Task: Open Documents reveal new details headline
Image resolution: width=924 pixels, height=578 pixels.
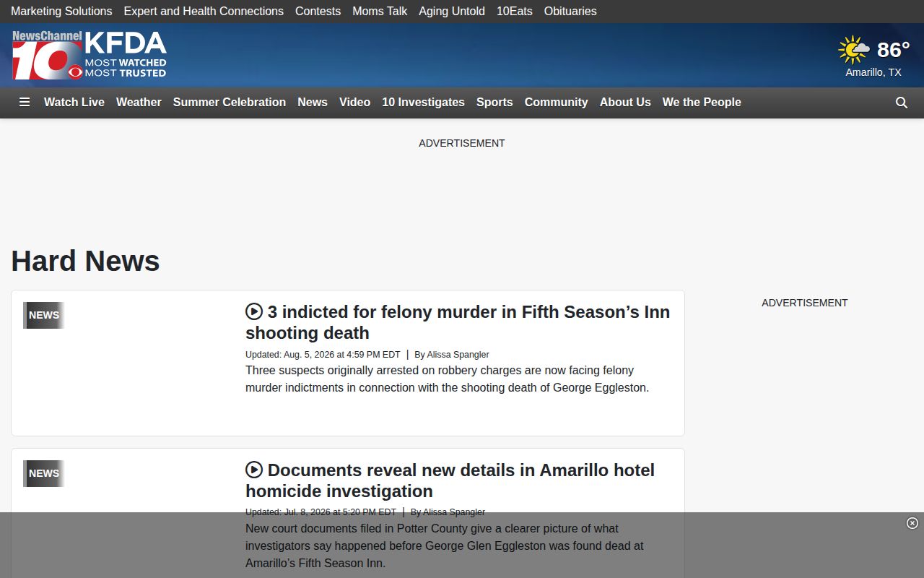Action: (x=450, y=480)
